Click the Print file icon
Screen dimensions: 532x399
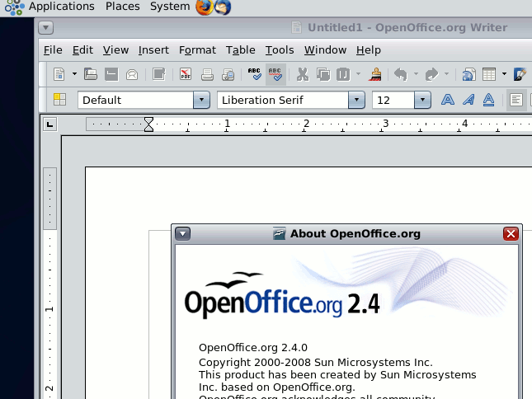(x=207, y=74)
